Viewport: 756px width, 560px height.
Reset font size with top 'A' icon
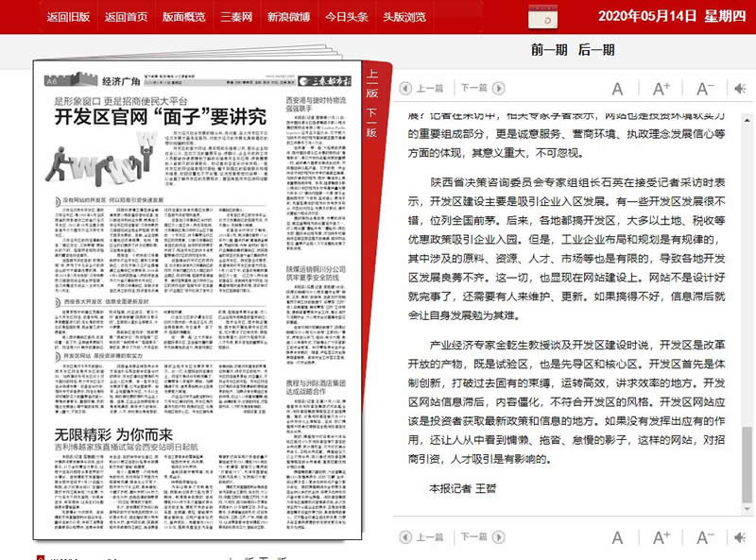point(617,89)
